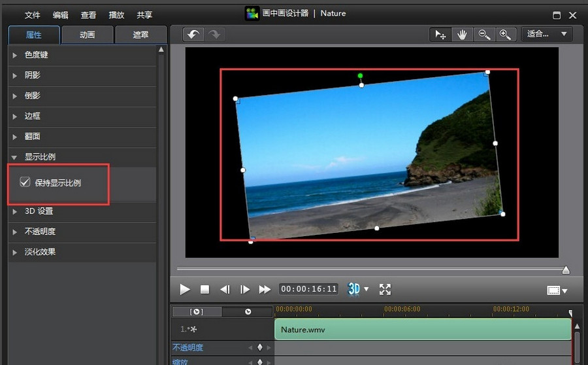Step back to previous frame

coord(225,289)
